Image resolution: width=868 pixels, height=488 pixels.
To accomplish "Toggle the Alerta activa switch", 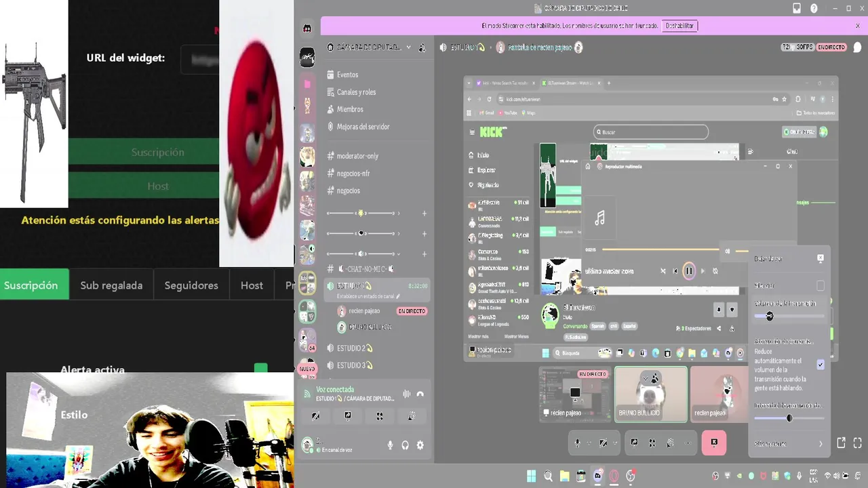I will coord(260,369).
